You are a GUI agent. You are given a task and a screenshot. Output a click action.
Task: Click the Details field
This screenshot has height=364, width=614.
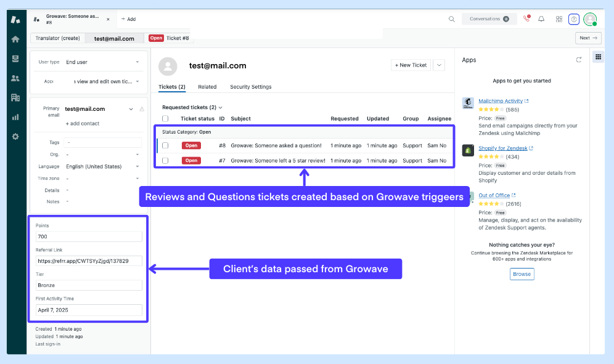point(103,190)
